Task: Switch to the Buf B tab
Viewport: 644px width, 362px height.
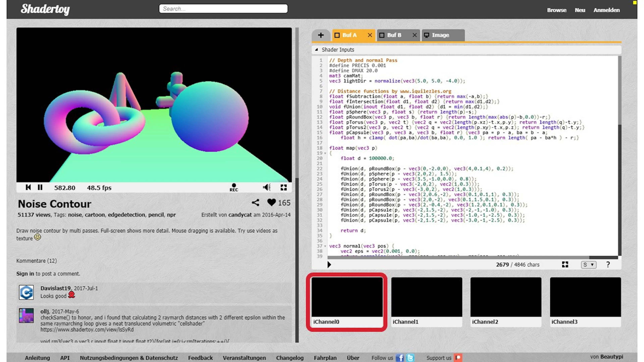Action: point(394,35)
